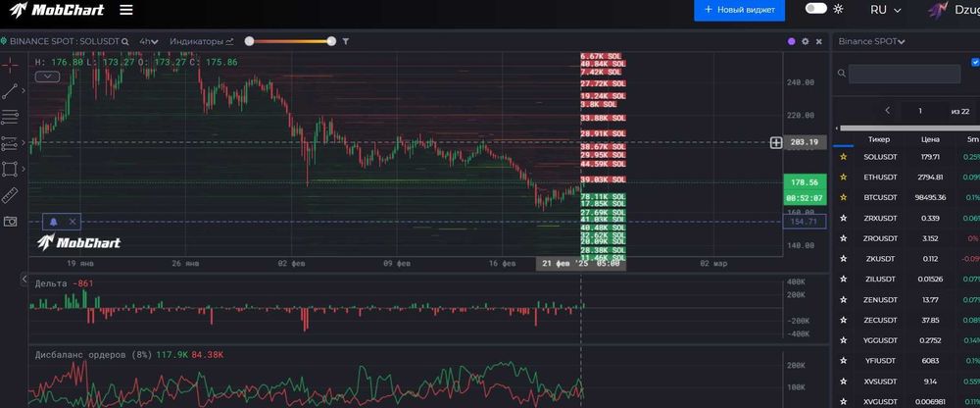
Task: Click the ticker search input field
Action: [x=905, y=74]
